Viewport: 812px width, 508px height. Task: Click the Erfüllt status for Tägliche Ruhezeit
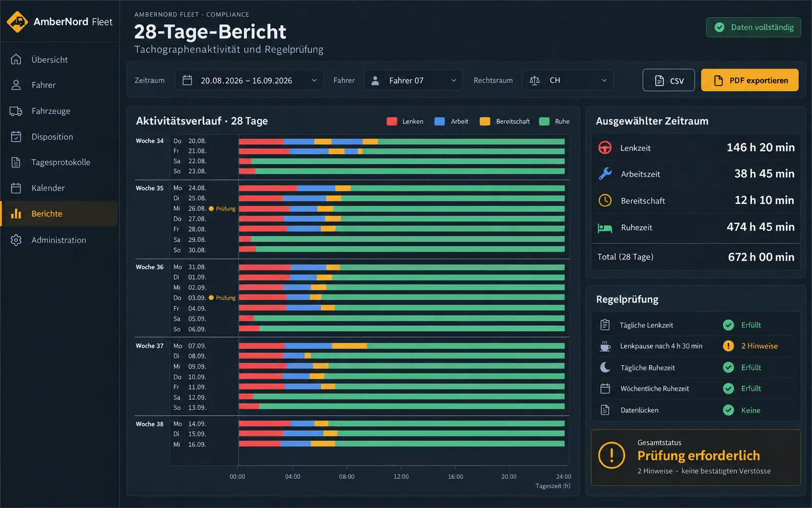(x=751, y=368)
